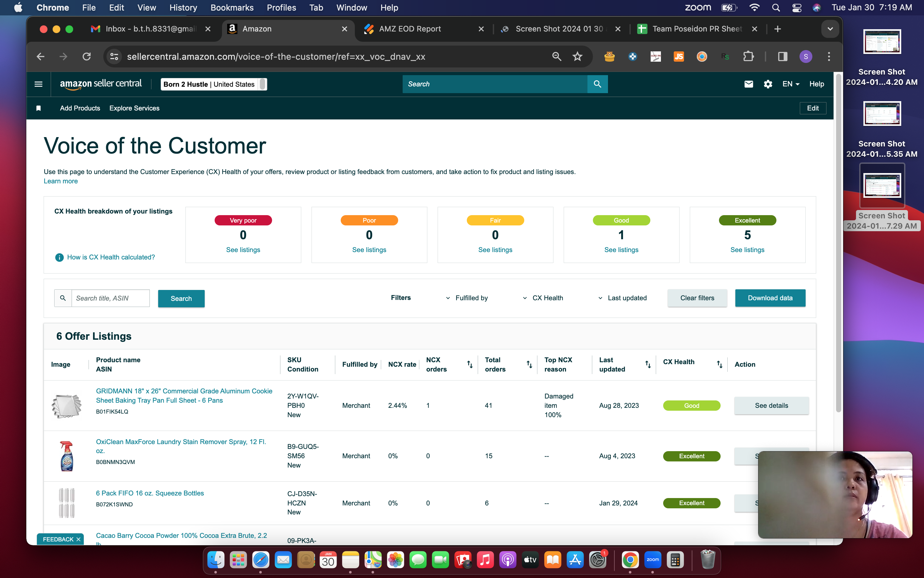Reload the Seller Central page

click(87, 57)
